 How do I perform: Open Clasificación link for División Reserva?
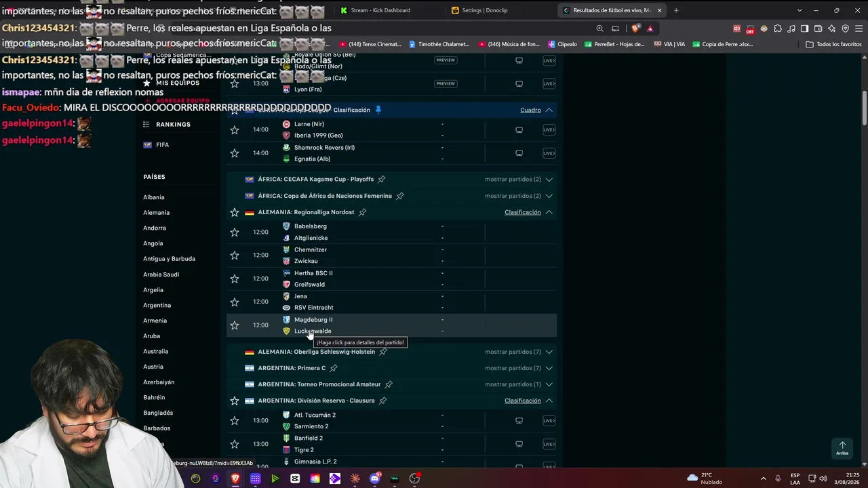point(523,401)
